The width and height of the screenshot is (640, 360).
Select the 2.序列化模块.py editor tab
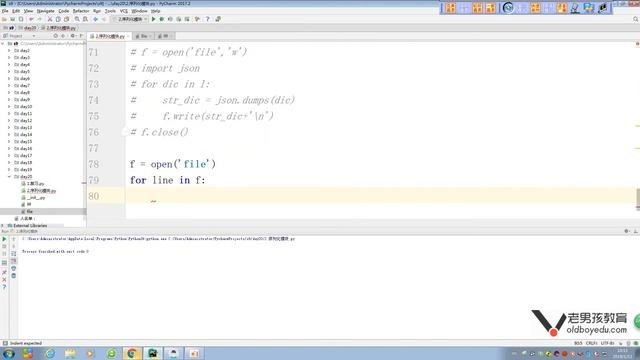(x=109, y=36)
